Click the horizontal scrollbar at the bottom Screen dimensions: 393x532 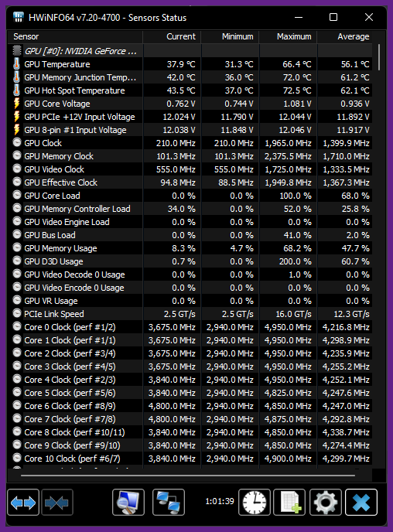pos(188,476)
